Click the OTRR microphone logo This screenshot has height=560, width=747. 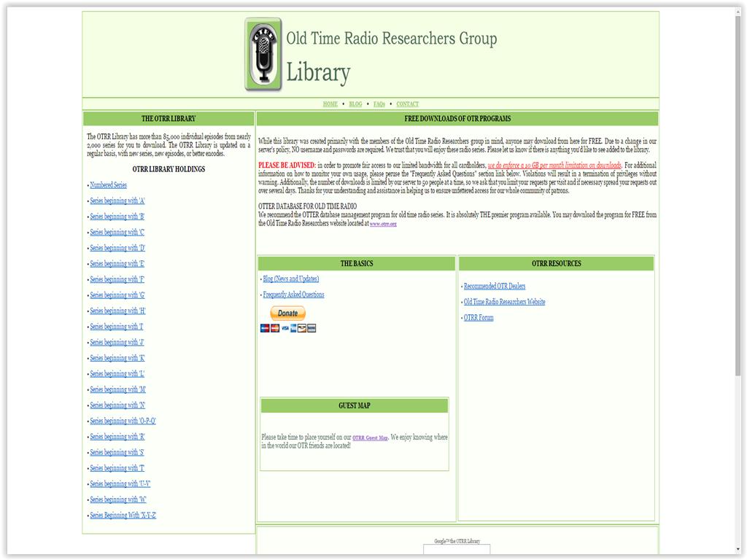tap(263, 54)
